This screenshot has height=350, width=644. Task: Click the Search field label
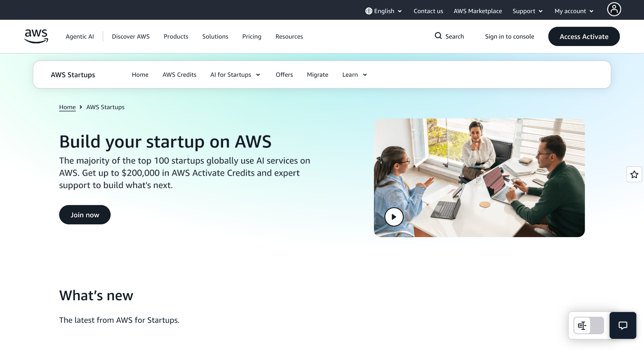454,36
